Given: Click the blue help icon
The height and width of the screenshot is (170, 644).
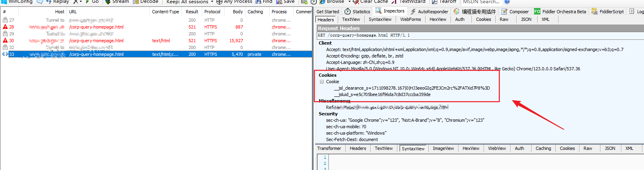Looking at the screenshot, I should 507,2.
